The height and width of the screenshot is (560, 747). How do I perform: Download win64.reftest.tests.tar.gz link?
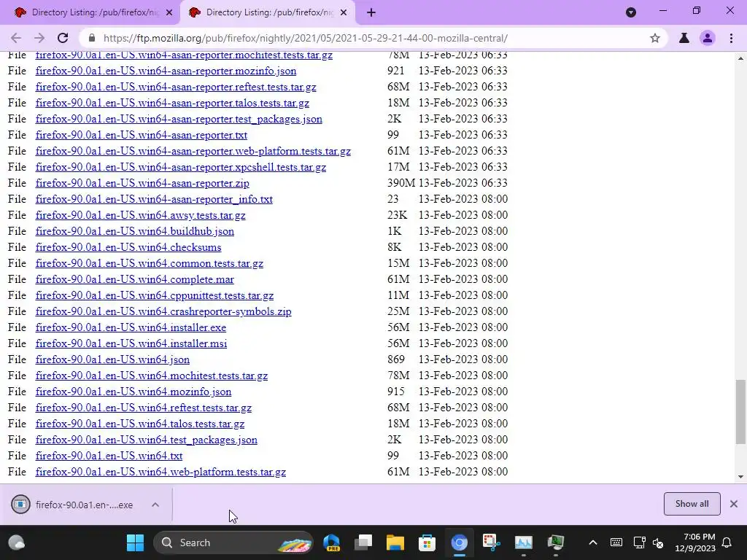[x=144, y=408]
